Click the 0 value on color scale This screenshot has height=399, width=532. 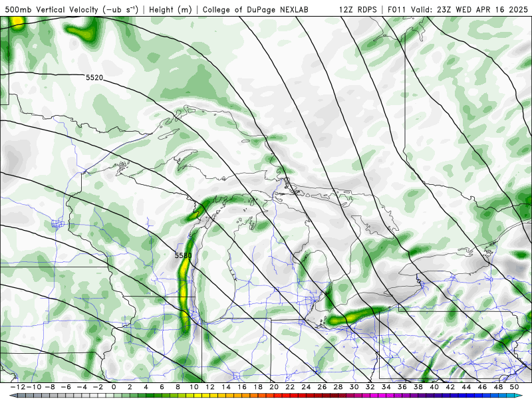(114, 387)
